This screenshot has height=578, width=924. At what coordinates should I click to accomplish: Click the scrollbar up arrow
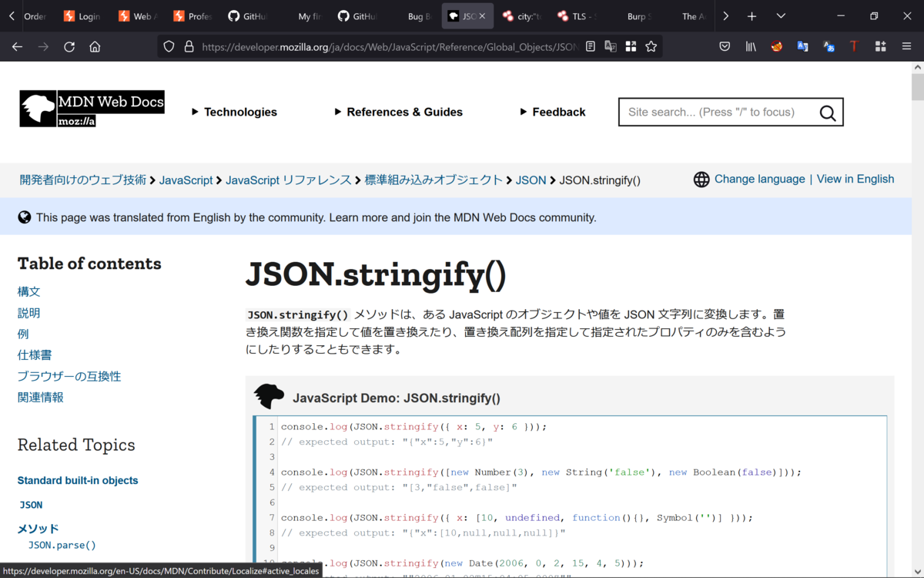pos(917,68)
